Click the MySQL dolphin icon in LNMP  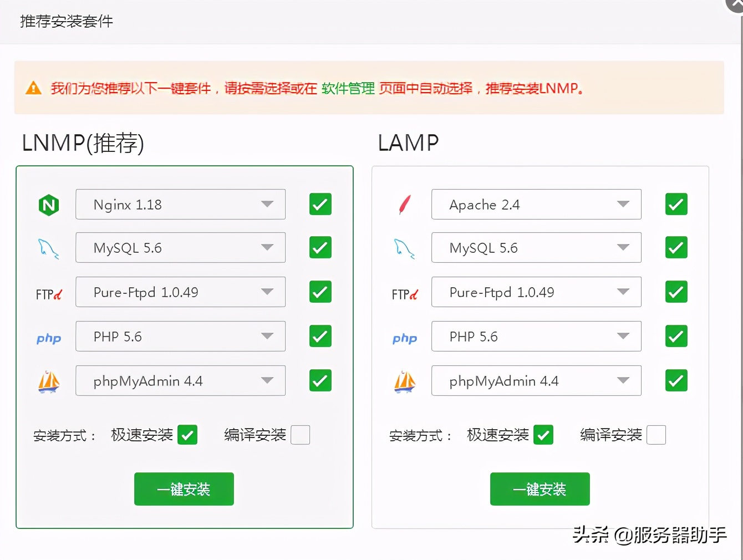49,248
